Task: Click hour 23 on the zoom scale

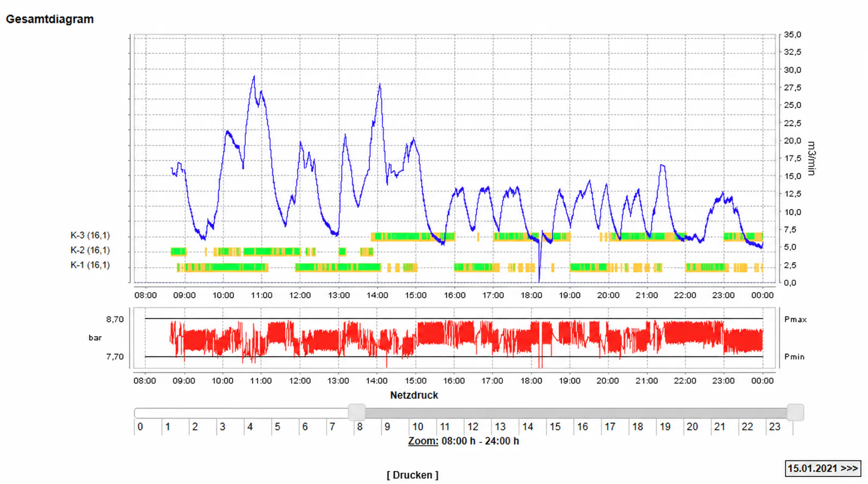Action: (775, 427)
